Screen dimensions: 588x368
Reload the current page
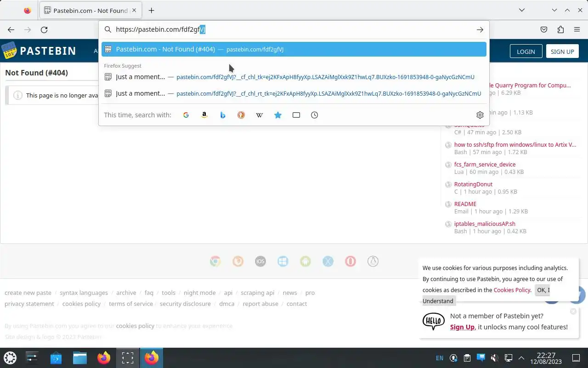pos(44,29)
